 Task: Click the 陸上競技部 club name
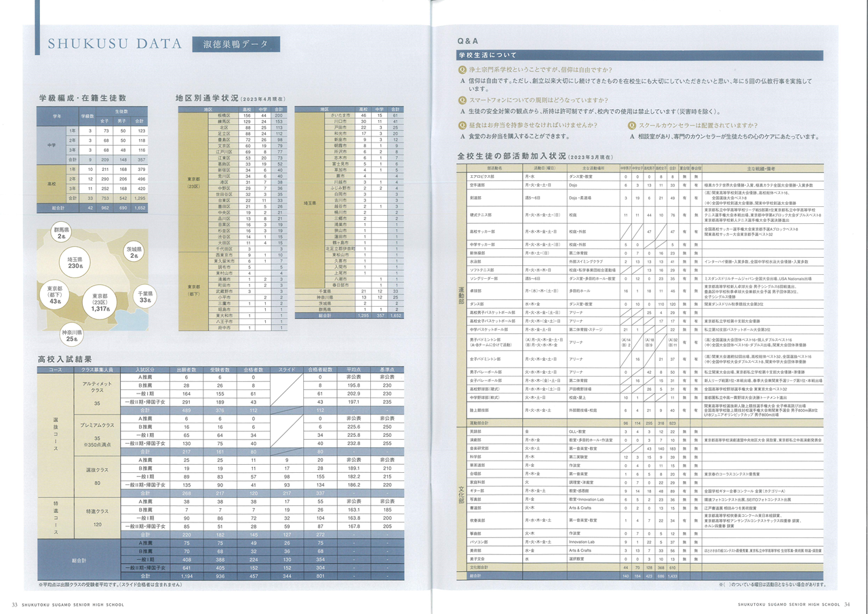479,410
